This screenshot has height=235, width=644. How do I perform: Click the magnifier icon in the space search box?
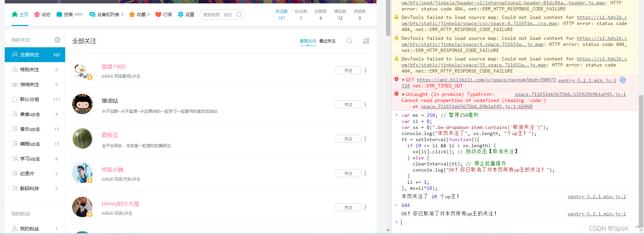[x=239, y=15]
